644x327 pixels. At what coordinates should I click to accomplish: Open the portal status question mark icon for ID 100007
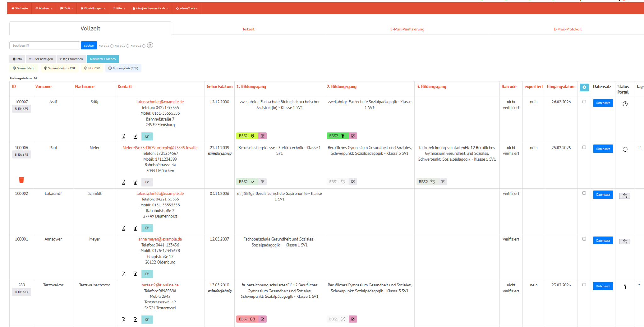click(x=625, y=104)
